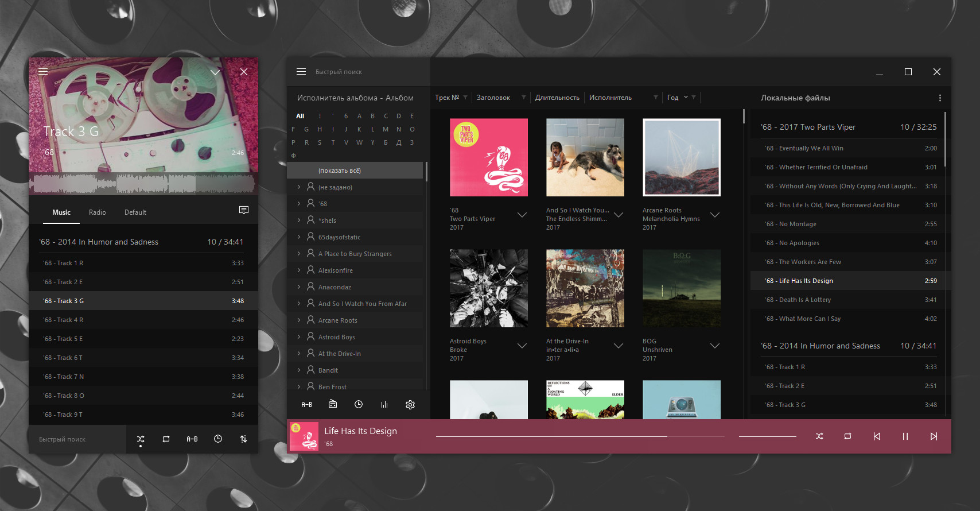Image resolution: width=980 pixels, height=511 pixels.
Task: Expand the Two Parts Viper album chevron
Action: click(522, 215)
